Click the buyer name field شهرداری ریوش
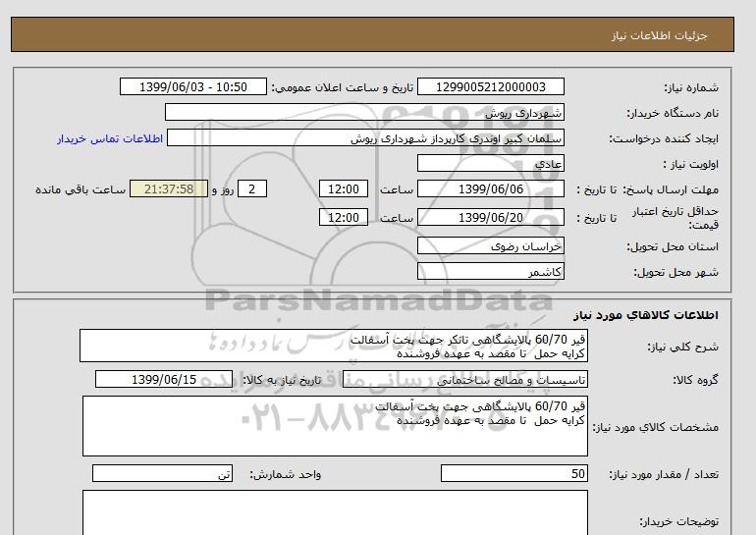The height and width of the screenshot is (535, 756). [x=364, y=112]
